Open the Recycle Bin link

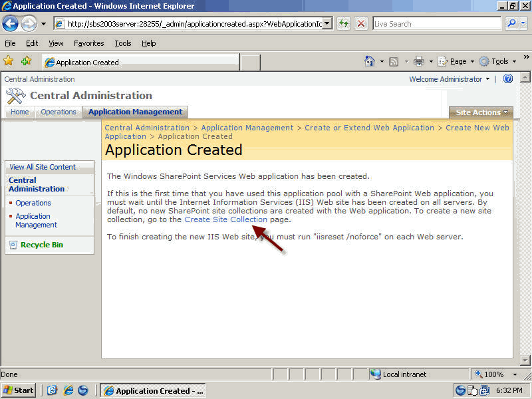coord(42,245)
